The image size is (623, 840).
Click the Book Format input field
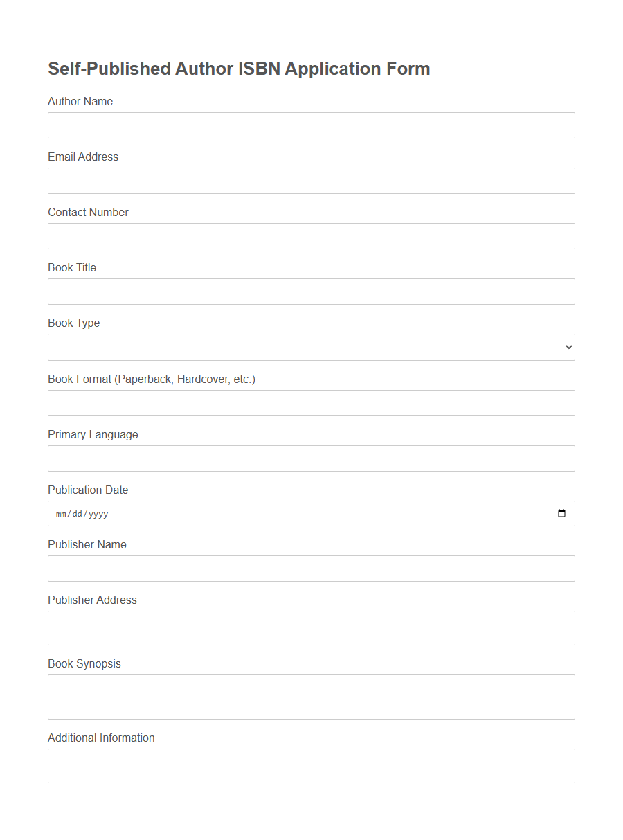[x=311, y=402]
